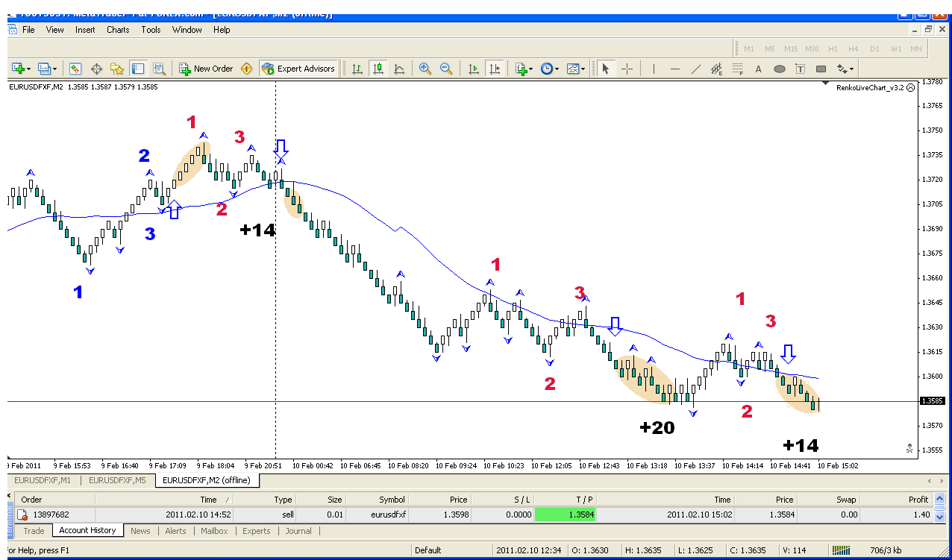Switch chart to line chart mode
The image size is (952, 560).
399,69
